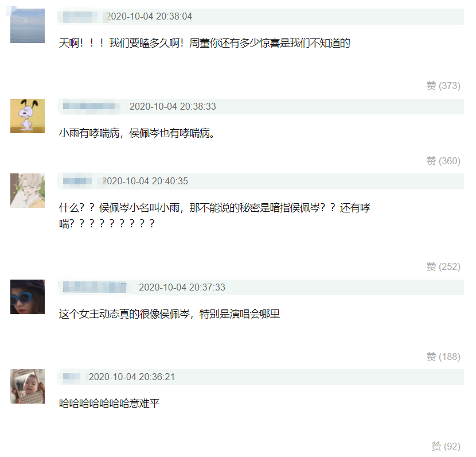Click blurred username beside 20:40:35 timestamp

click(79, 181)
